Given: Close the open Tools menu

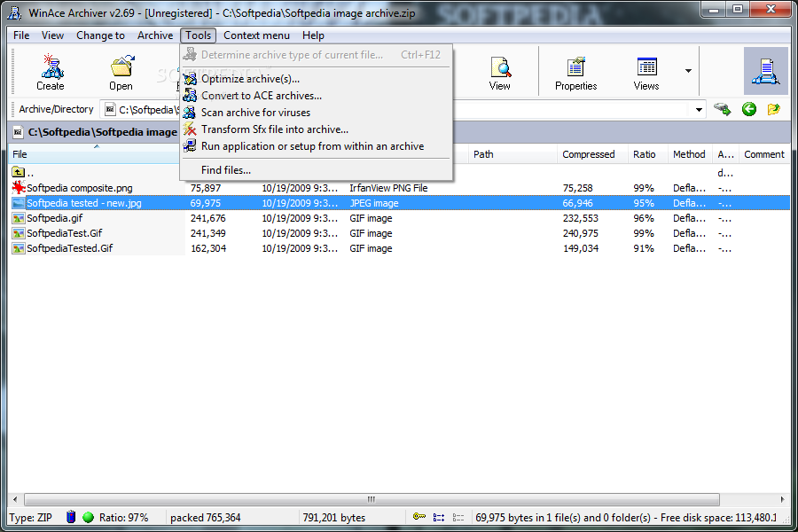Looking at the screenshot, I should (198, 35).
